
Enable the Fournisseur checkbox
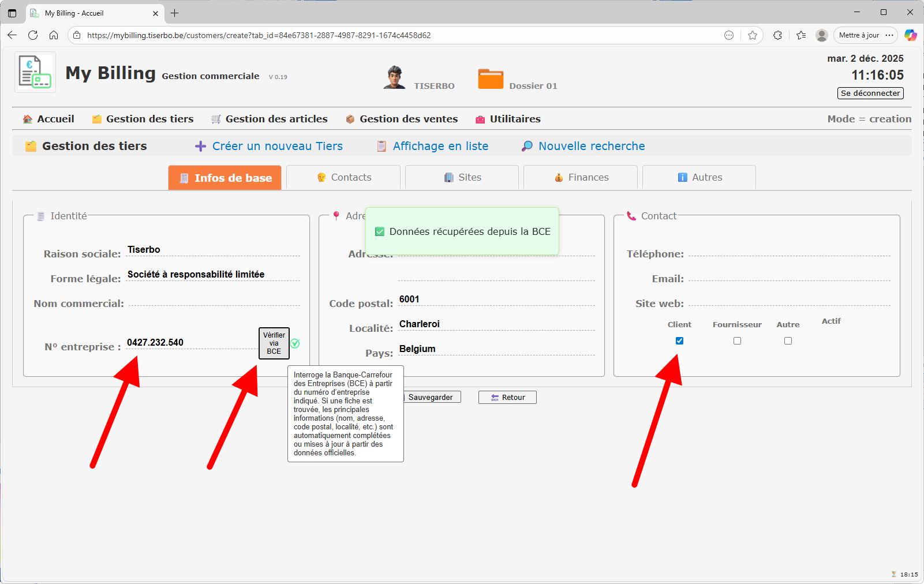click(737, 341)
